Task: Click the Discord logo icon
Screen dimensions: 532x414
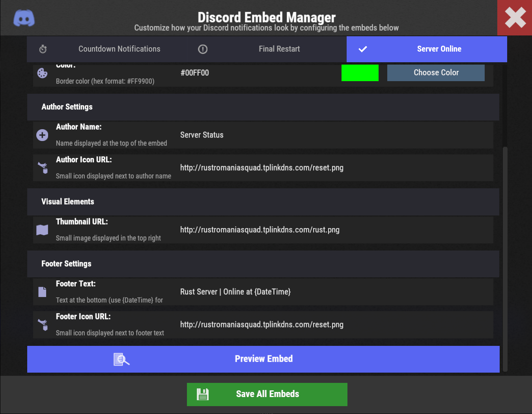Action: [24, 18]
